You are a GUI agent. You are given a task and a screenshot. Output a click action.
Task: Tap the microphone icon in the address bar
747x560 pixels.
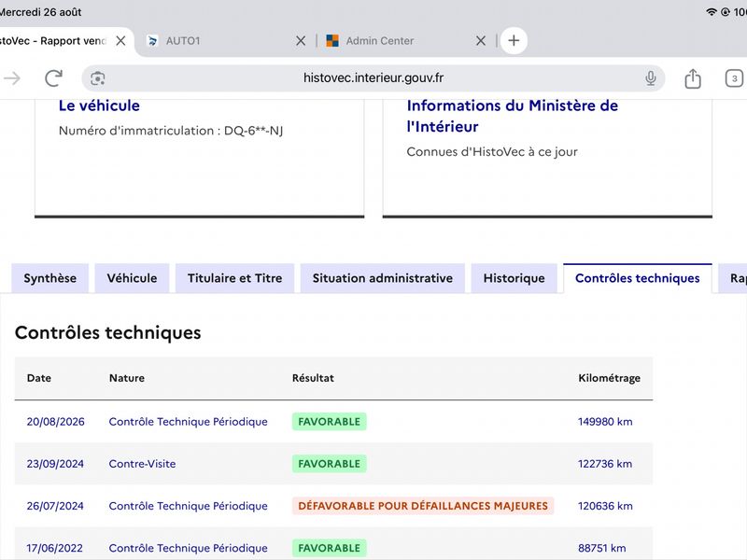click(x=650, y=78)
